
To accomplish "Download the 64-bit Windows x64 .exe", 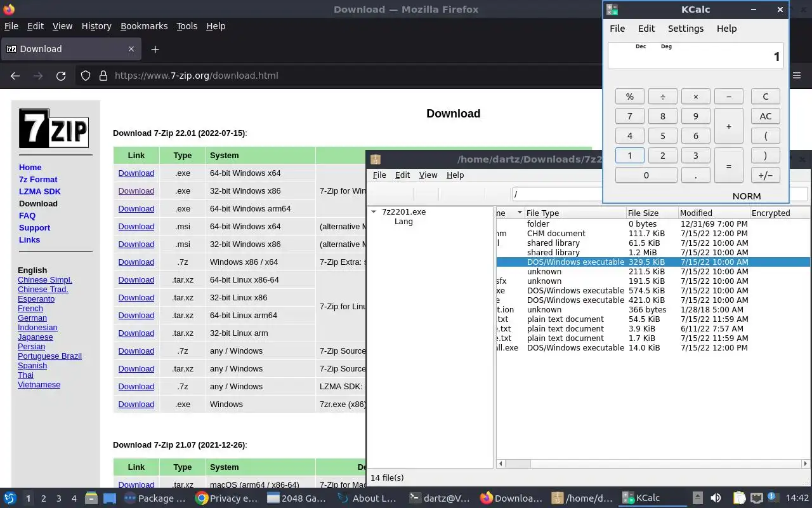I will (136, 173).
